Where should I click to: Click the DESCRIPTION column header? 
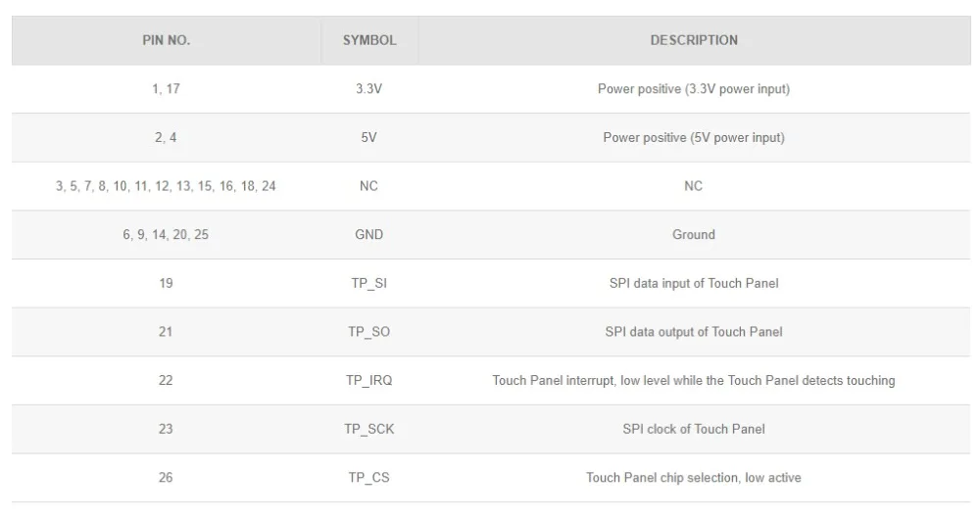(694, 41)
